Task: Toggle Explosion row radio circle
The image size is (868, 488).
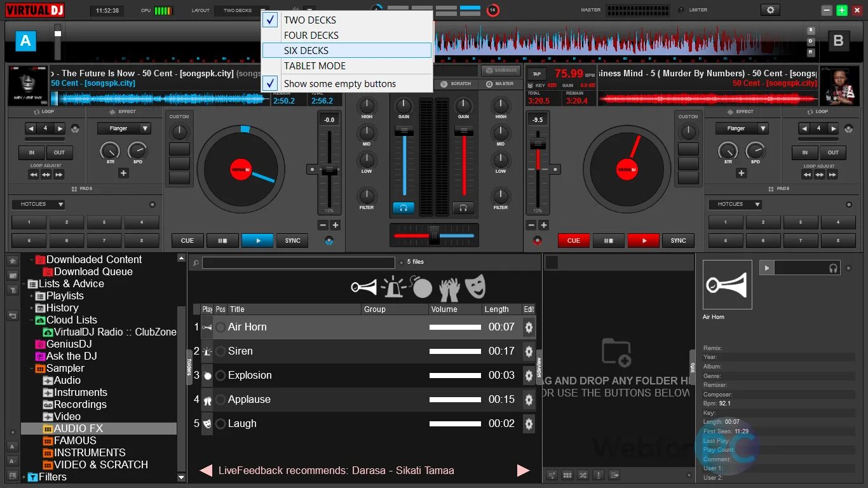Action: click(x=220, y=376)
